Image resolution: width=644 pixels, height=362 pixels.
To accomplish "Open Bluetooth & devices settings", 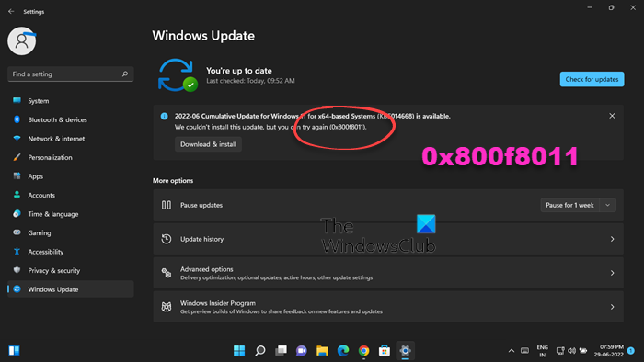I will 71,119.
